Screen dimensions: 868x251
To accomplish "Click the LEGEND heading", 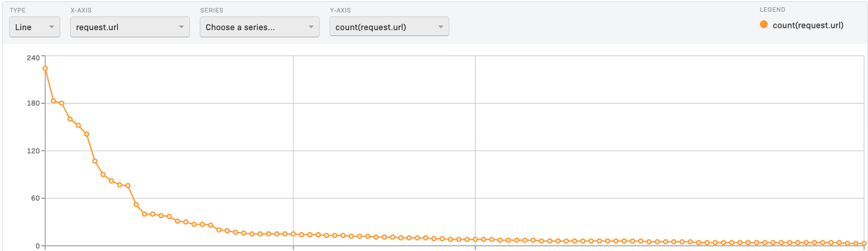I will [x=772, y=10].
